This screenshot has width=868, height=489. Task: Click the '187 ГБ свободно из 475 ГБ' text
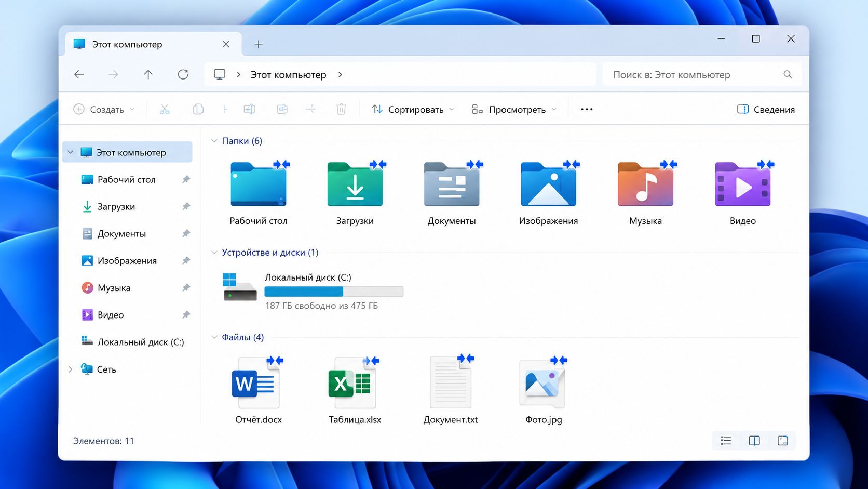tap(321, 306)
